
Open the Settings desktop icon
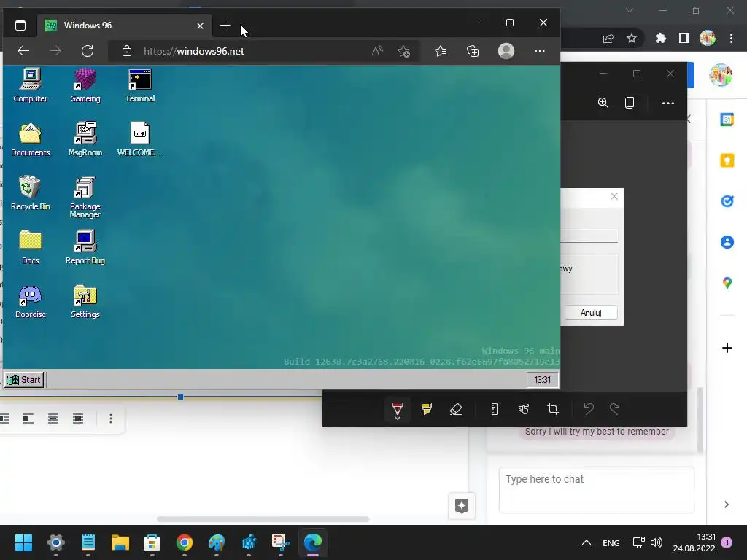[x=85, y=301]
